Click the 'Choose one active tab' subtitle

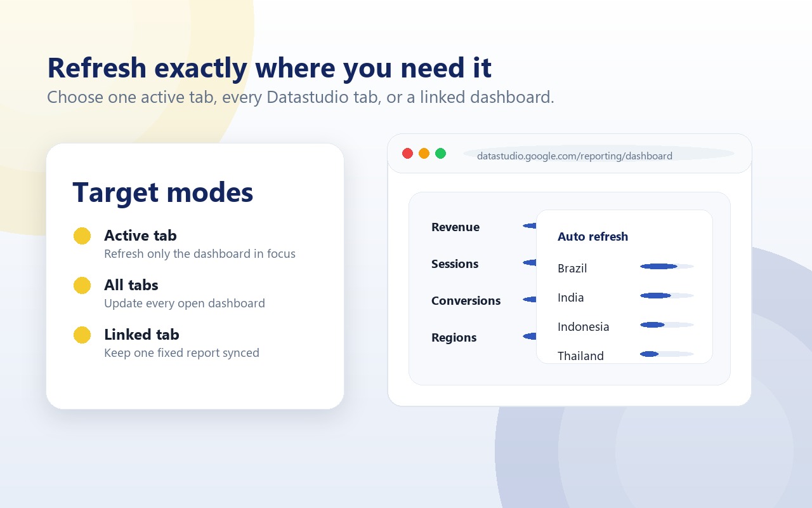click(301, 97)
